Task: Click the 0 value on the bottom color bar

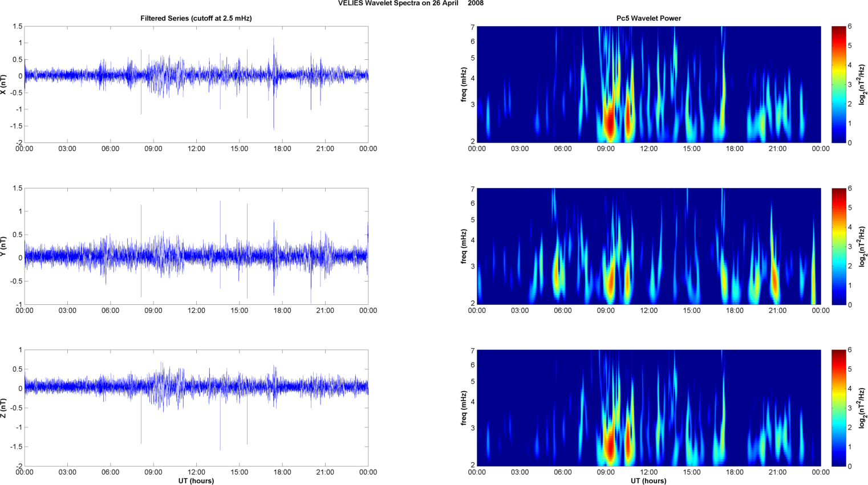Action: [x=850, y=466]
